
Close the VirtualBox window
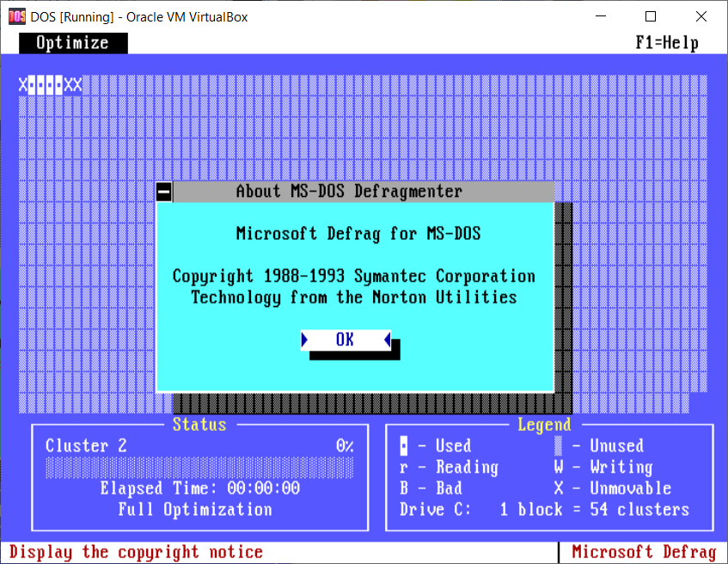click(x=701, y=16)
